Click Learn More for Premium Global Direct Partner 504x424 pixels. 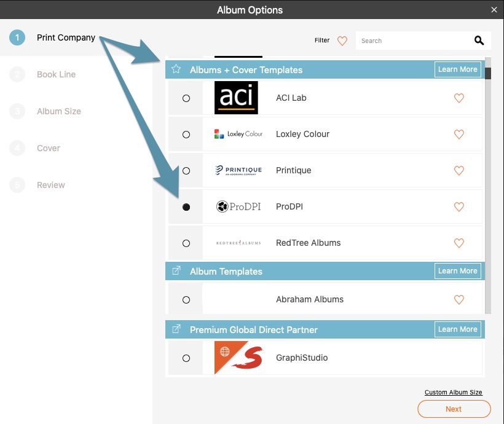click(x=457, y=329)
